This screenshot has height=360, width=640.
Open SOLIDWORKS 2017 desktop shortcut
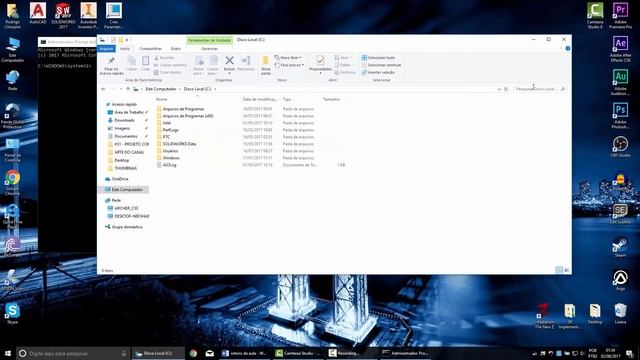coord(63,16)
